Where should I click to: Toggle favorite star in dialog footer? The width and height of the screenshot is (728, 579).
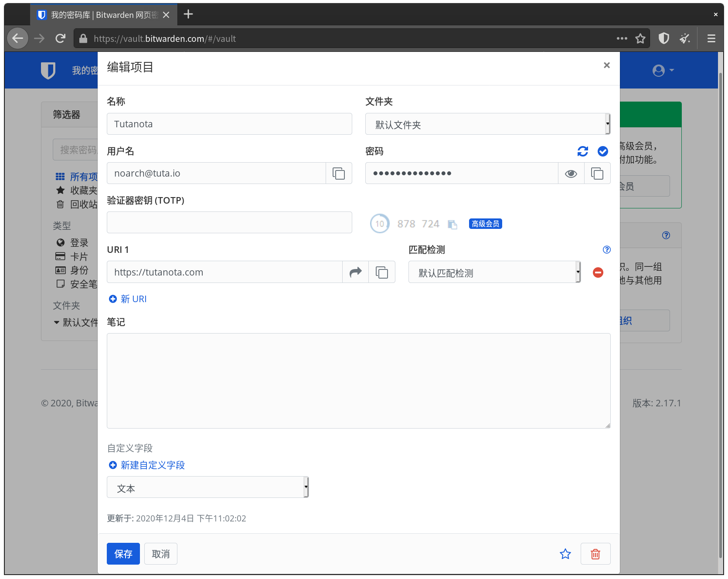coord(565,554)
